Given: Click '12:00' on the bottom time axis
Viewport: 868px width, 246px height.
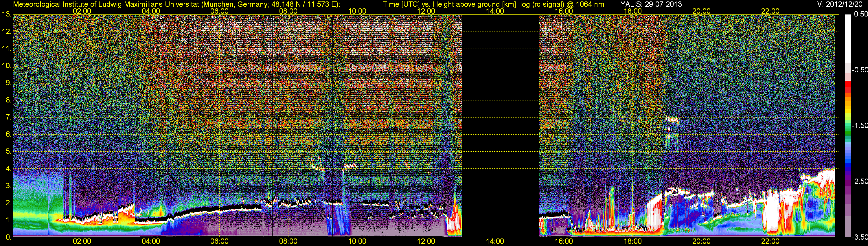Looking at the screenshot, I should coord(426,241).
